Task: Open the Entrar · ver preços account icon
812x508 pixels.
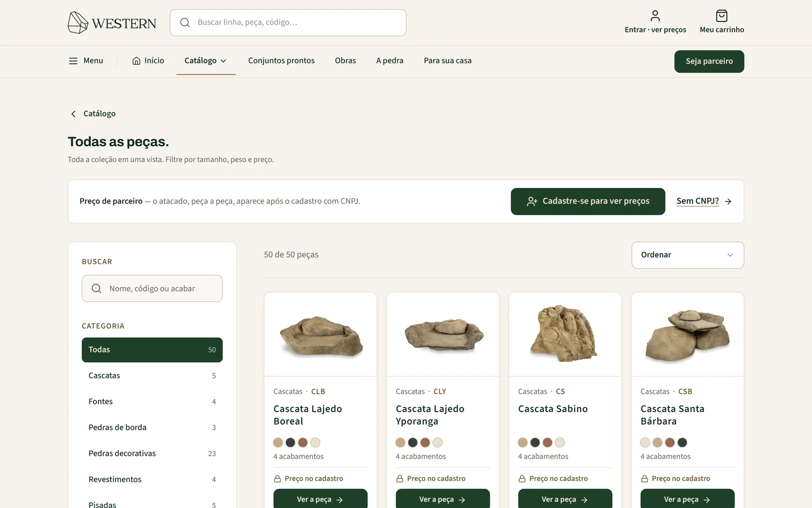Action: click(655, 16)
